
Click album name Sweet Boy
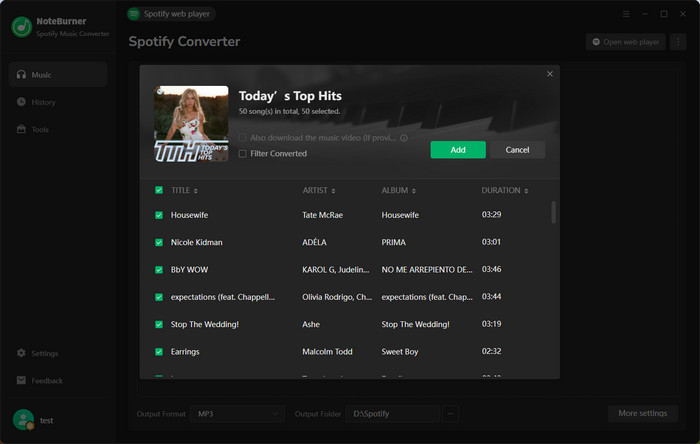click(400, 352)
